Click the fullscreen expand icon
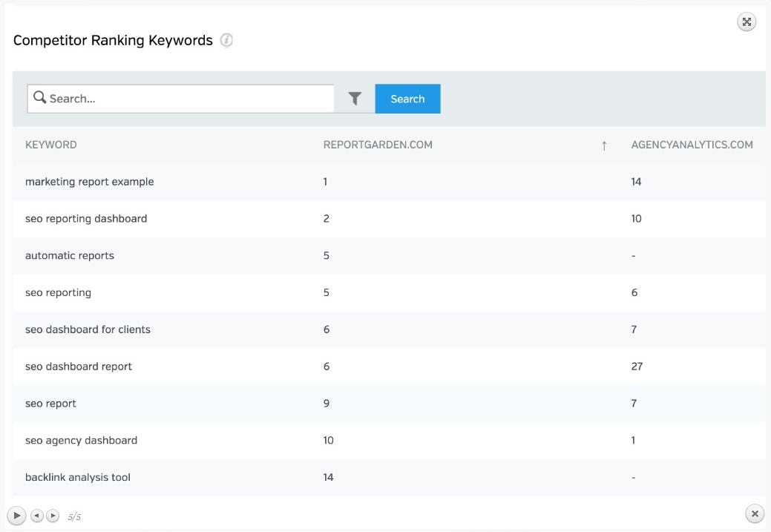771x532 pixels. 747,22
